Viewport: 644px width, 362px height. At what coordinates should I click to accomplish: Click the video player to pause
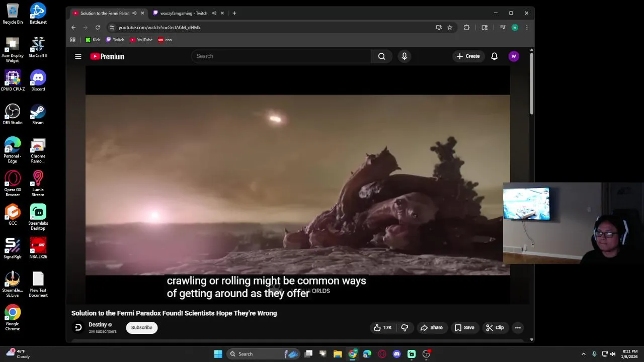coord(297,185)
